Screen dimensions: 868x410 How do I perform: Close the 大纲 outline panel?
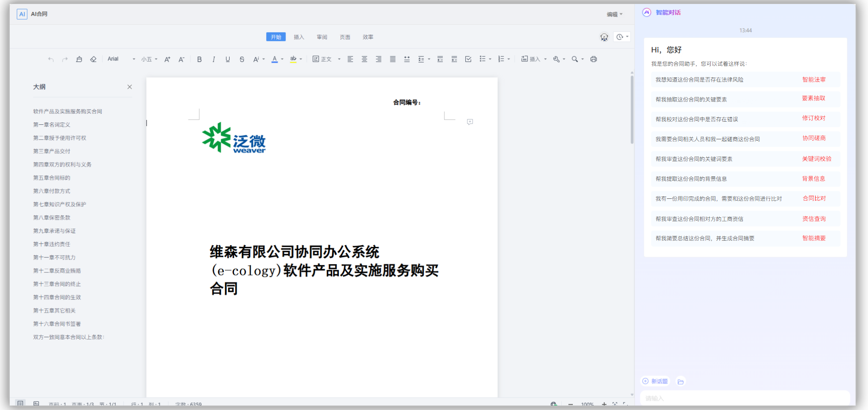point(130,87)
